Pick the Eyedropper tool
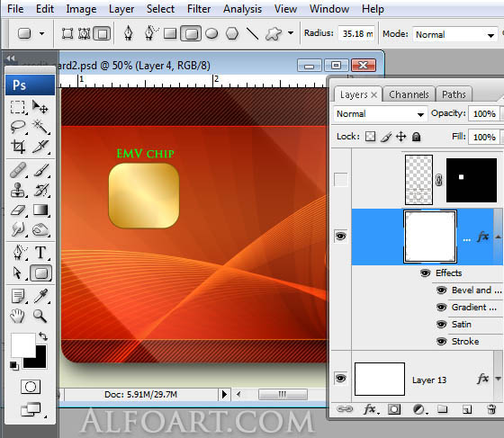This screenshot has height=438, width=504. pyautogui.click(x=41, y=296)
